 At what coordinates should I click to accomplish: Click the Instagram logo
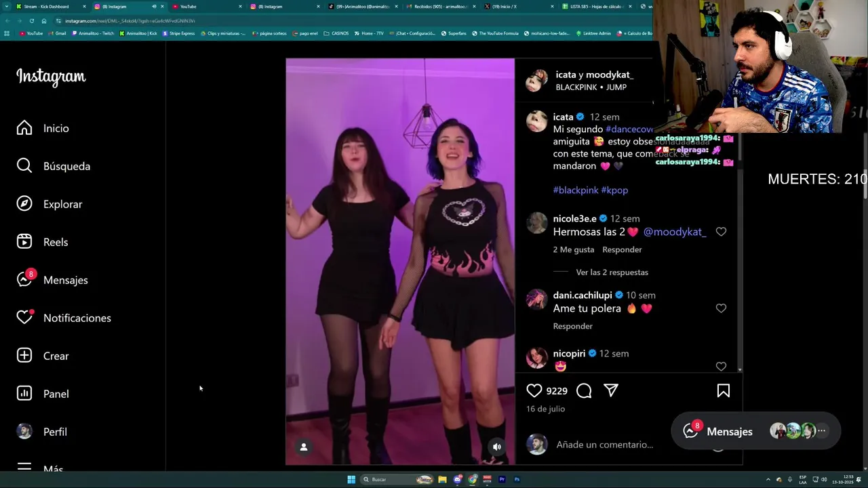click(51, 77)
